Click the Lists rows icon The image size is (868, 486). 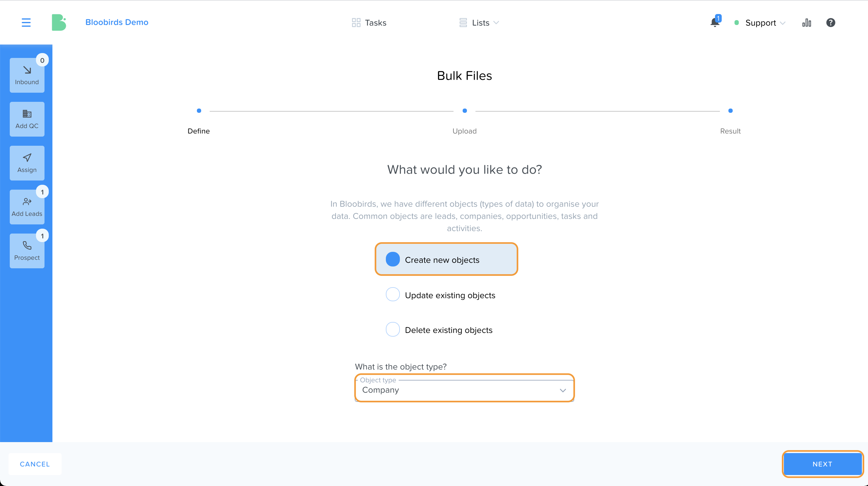[463, 23]
